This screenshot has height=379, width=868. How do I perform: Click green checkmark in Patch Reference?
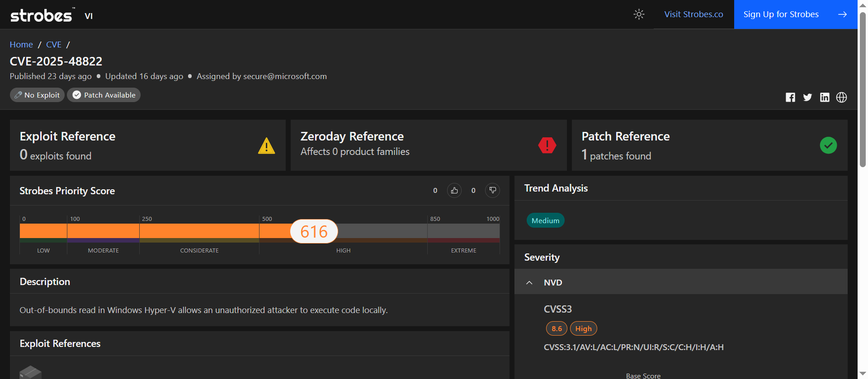(828, 145)
